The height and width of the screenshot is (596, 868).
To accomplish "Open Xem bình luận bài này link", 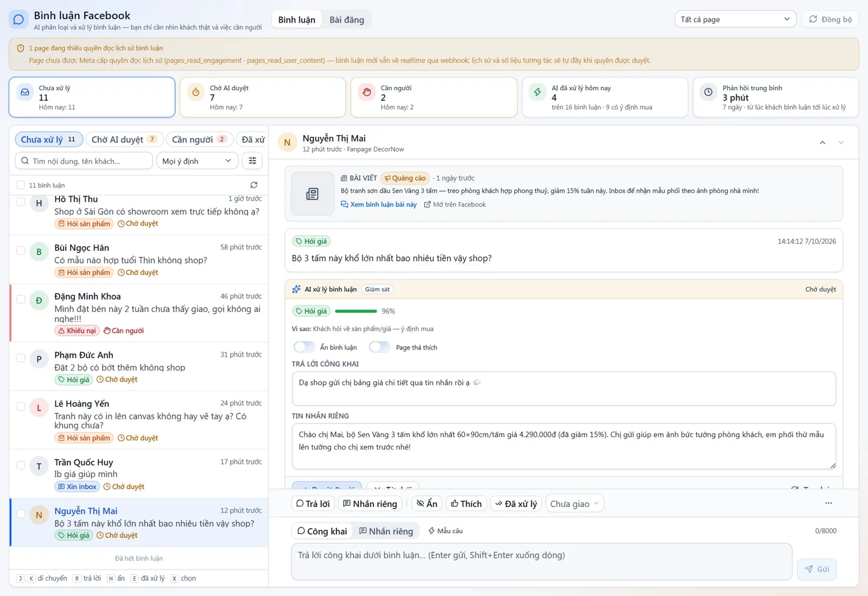I will tap(379, 205).
